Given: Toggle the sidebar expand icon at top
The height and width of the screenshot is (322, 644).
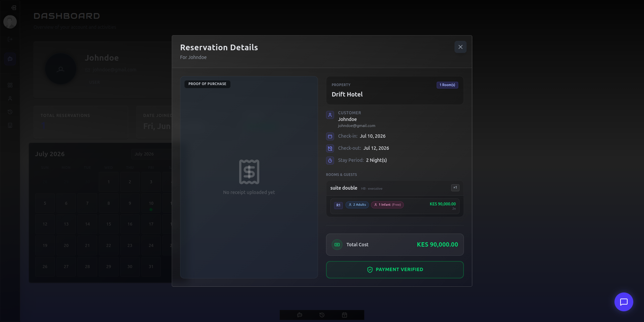Looking at the screenshot, I should tap(14, 7).
